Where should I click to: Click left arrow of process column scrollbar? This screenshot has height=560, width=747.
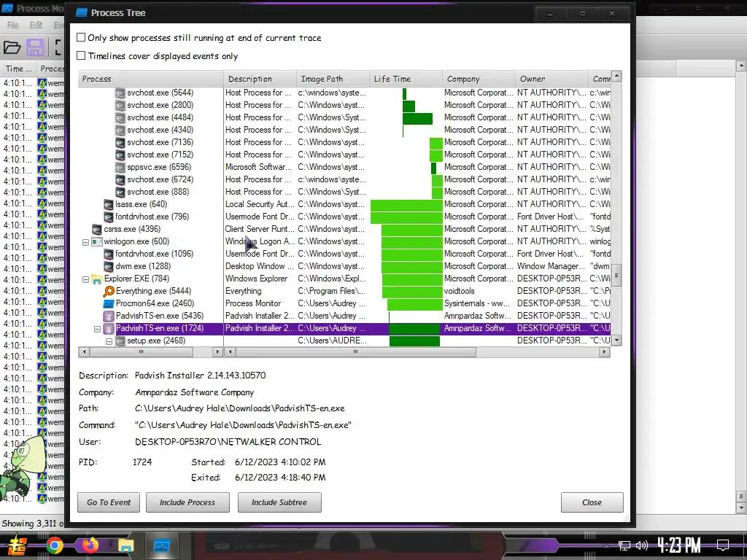tap(84, 352)
